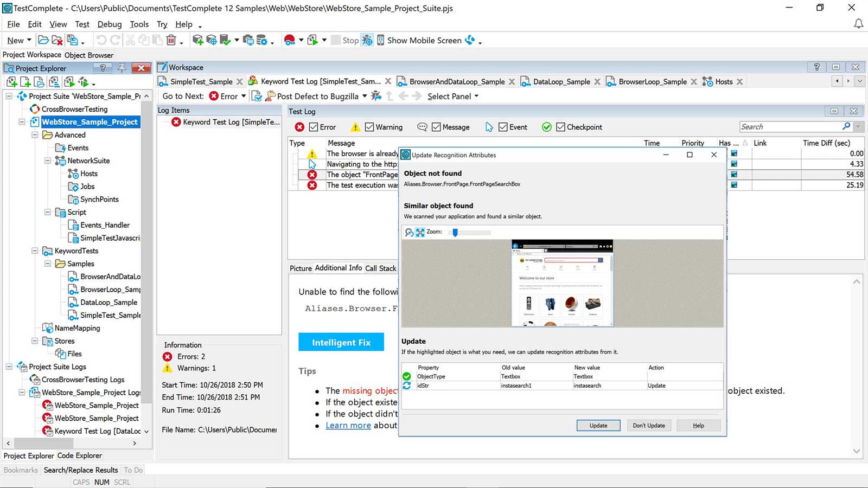Collapse the KeywordTests tree node
Screen dimensions: 868x488
point(35,251)
